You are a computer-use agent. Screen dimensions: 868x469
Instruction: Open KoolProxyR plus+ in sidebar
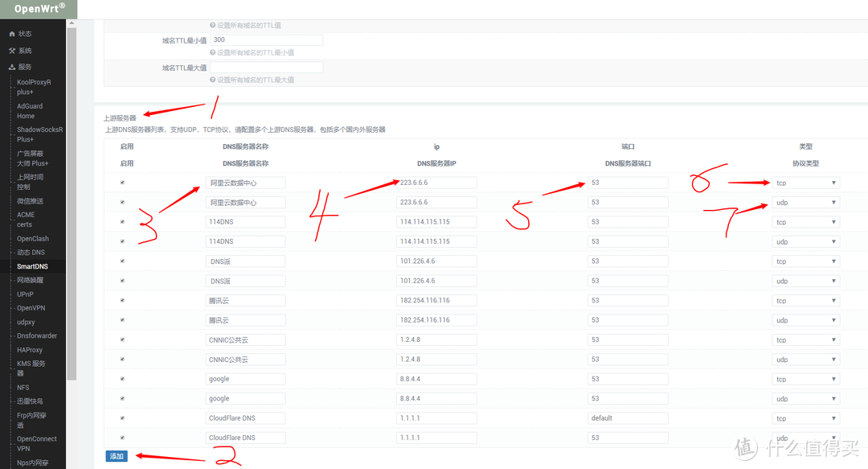34,87
